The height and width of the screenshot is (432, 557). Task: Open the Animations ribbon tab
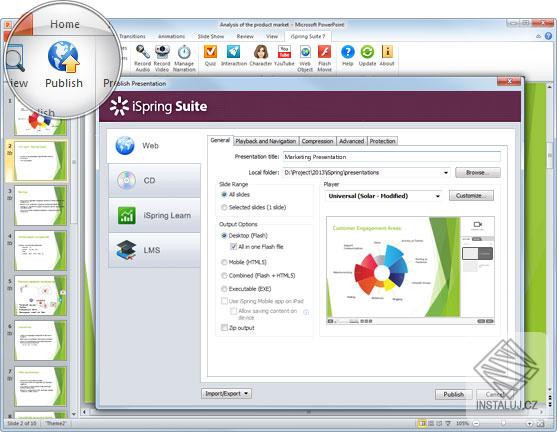(x=171, y=36)
